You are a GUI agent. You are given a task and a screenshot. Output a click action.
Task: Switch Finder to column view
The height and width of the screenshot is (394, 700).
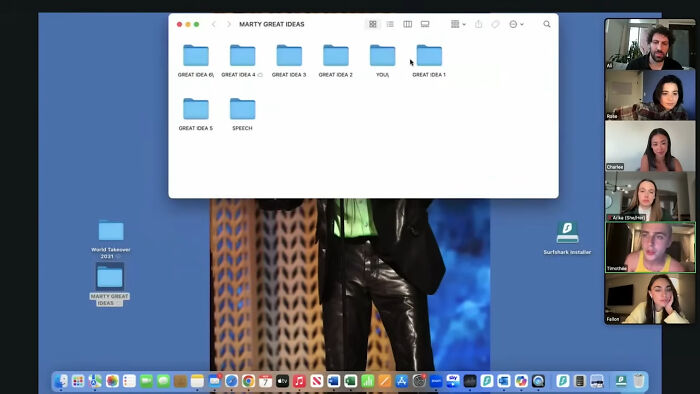[408, 24]
